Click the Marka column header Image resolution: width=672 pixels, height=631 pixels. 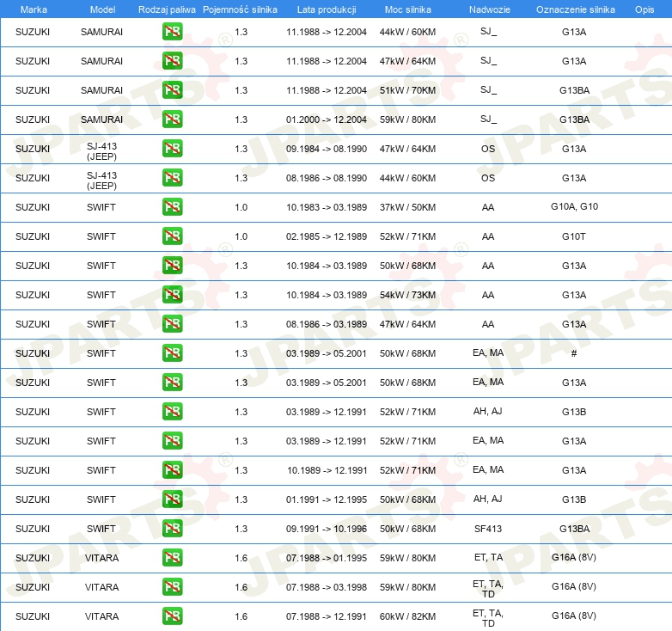[34, 9]
